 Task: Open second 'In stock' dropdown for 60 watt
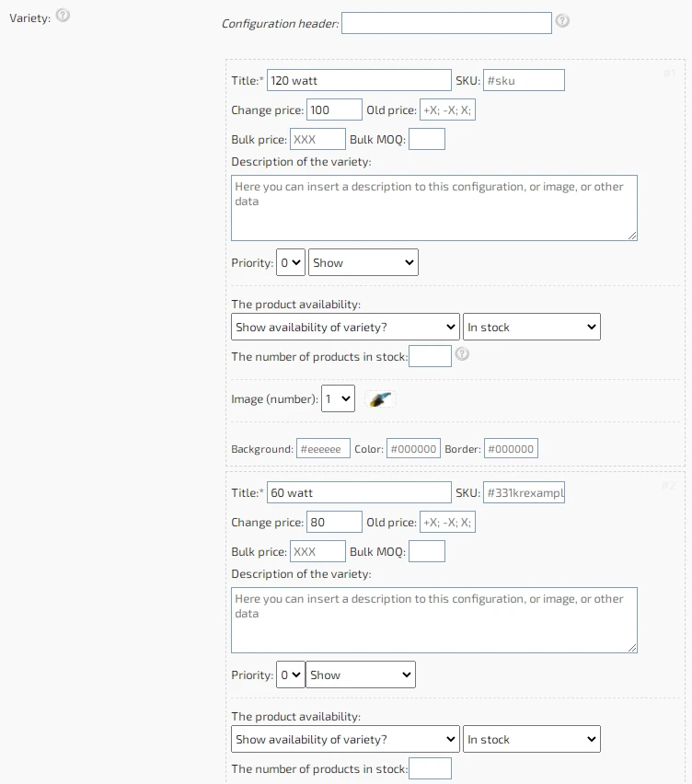tap(532, 739)
